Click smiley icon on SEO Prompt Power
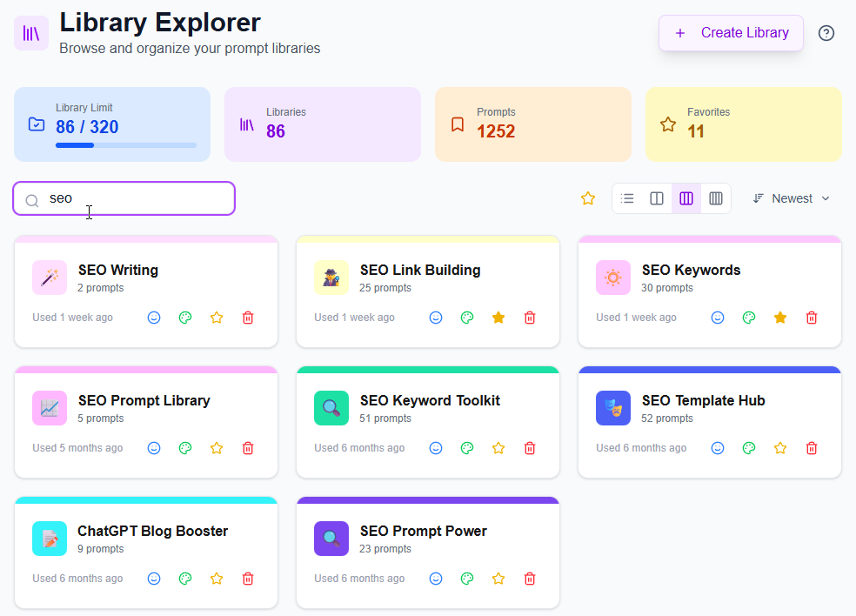The height and width of the screenshot is (616, 856). 436,579
